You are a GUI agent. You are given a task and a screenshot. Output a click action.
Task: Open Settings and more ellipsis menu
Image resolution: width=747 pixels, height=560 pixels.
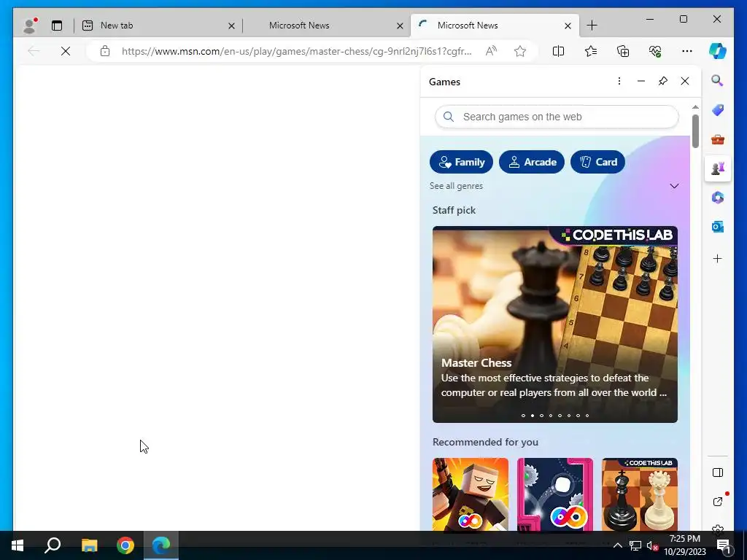[687, 51]
